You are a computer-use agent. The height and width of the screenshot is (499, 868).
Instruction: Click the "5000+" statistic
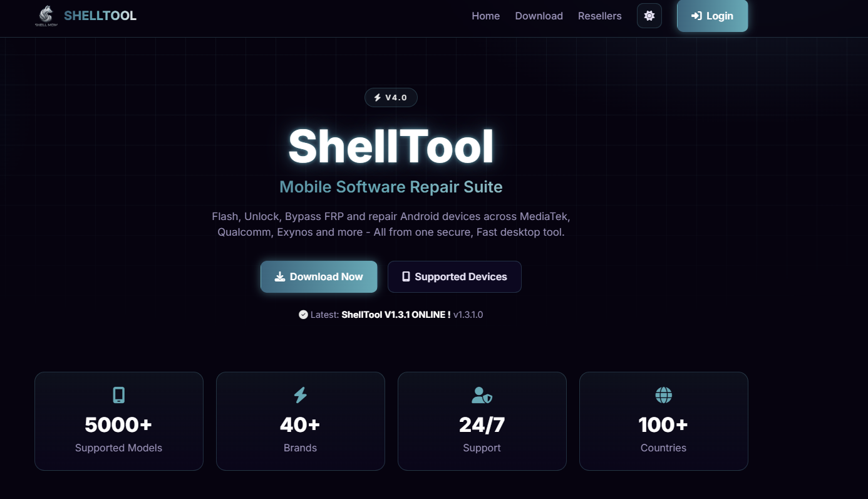tap(118, 425)
